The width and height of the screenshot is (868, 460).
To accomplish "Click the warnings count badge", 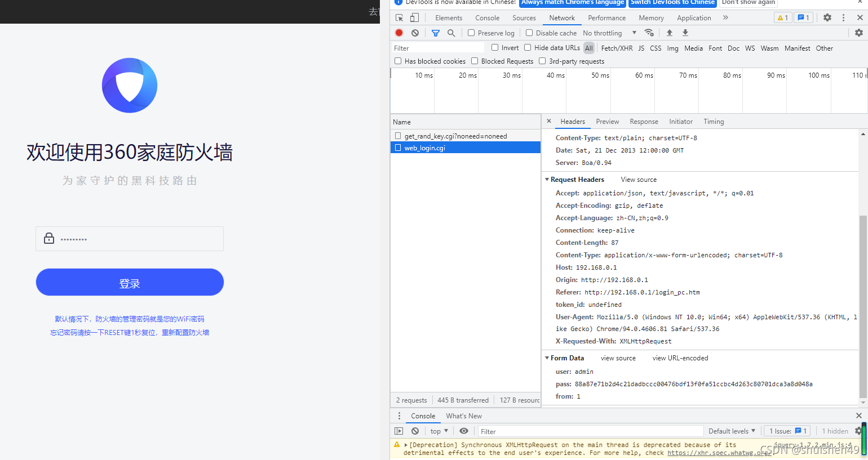I will [782, 17].
